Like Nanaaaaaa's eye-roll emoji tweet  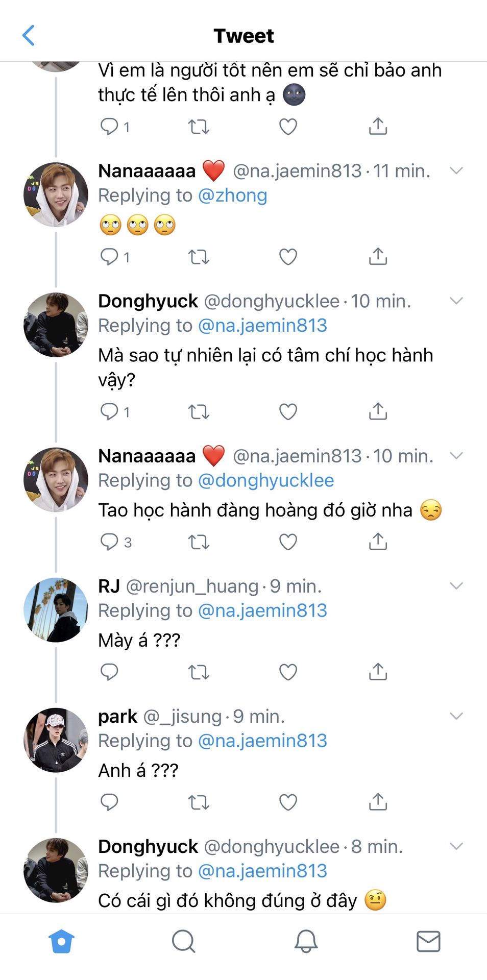coord(288,257)
